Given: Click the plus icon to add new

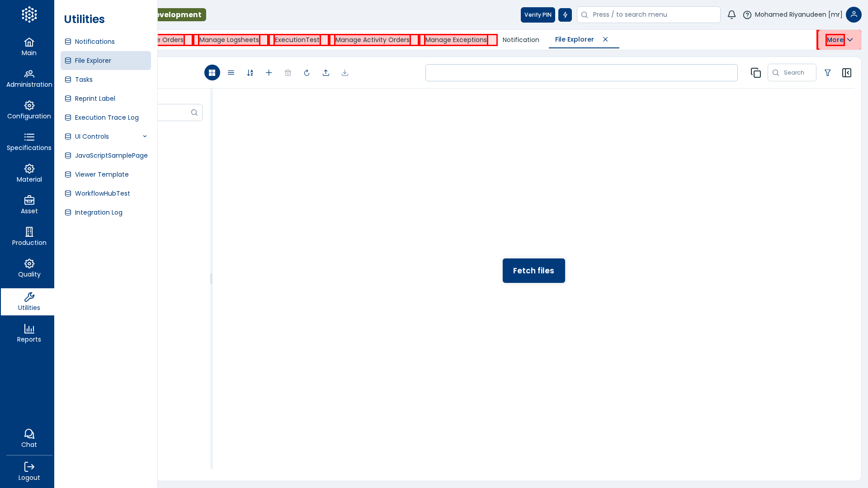Looking at the screenshot, I should [x=269, y=73].
